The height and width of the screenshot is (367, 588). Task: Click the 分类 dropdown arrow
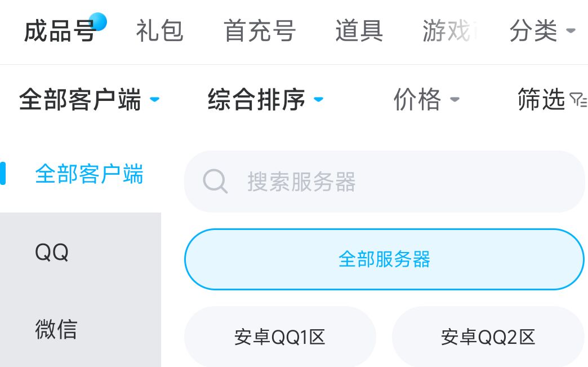click(571, 30)
